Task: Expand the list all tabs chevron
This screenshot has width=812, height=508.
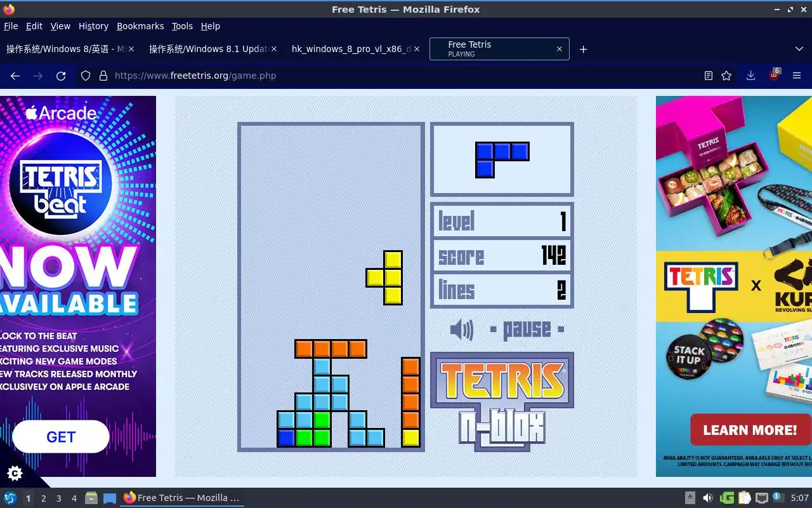Action: [x=799, y=49]
